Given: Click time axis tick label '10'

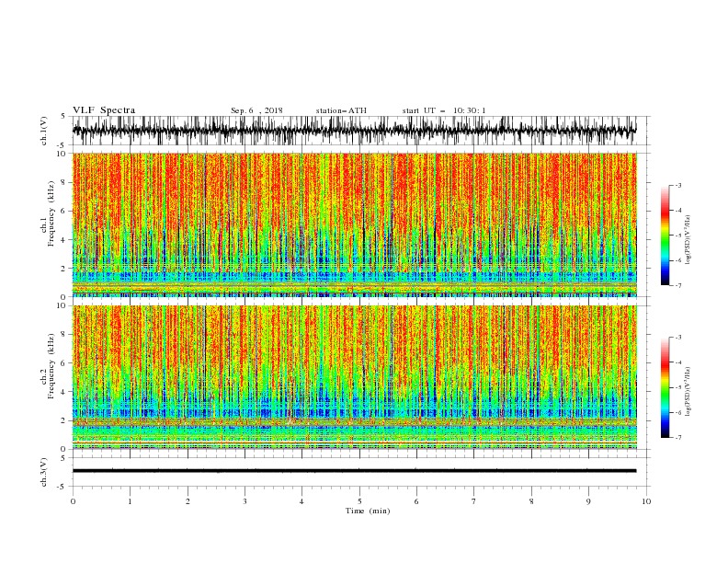Looking at the screenshot, I should [646, 501].
